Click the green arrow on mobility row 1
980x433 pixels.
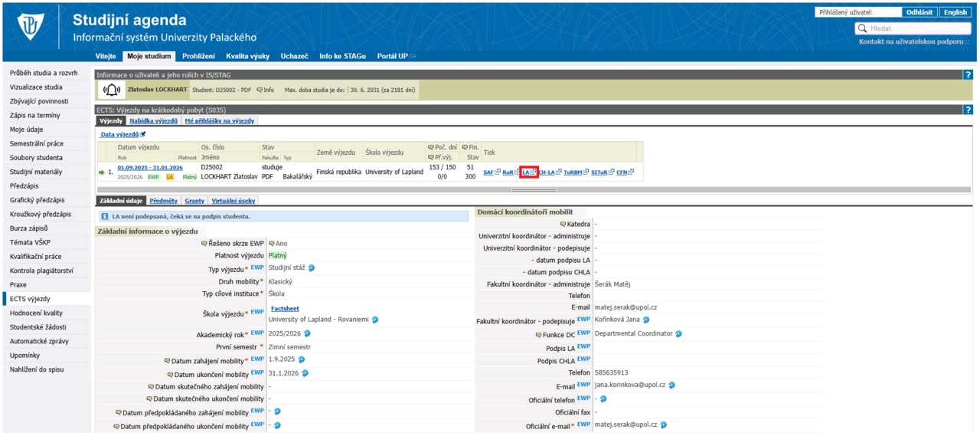coord(101,172)
